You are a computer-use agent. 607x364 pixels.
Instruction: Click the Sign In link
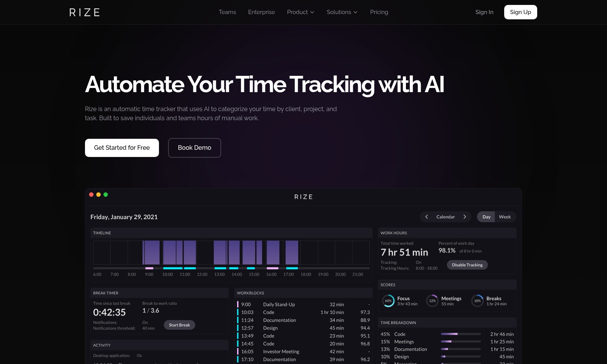[484, 12]
